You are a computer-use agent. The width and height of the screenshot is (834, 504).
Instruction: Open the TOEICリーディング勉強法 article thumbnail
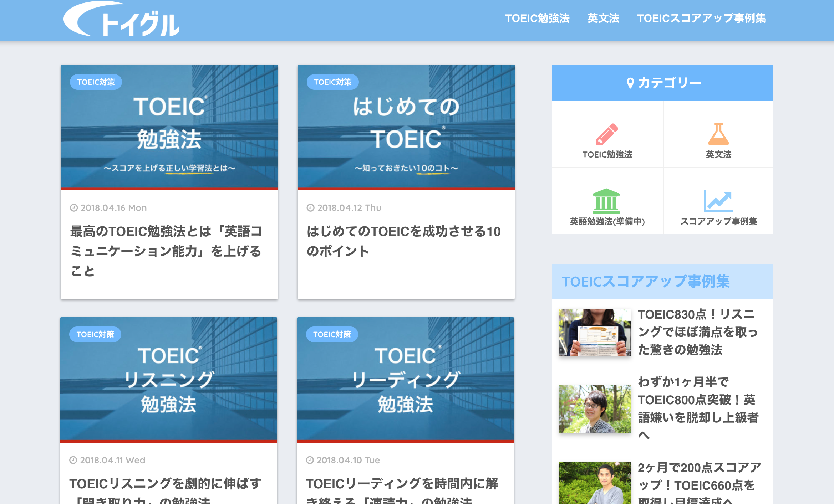pyautogui.click(x=405, y=380)
